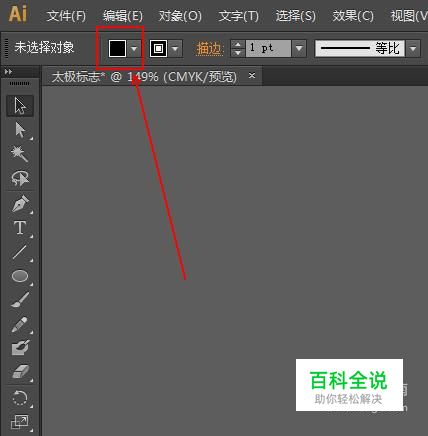Select the Scale tool
Screen dimensions: 428x436
tap(20, 422)
